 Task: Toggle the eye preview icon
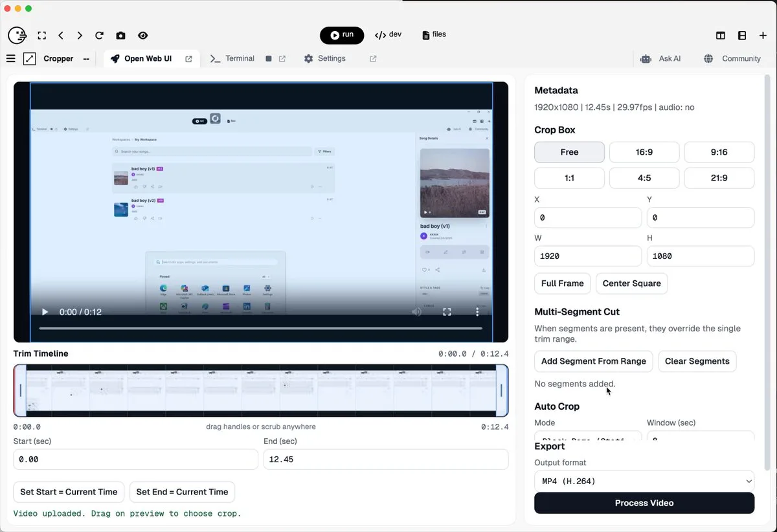click(x=142, y=36)
